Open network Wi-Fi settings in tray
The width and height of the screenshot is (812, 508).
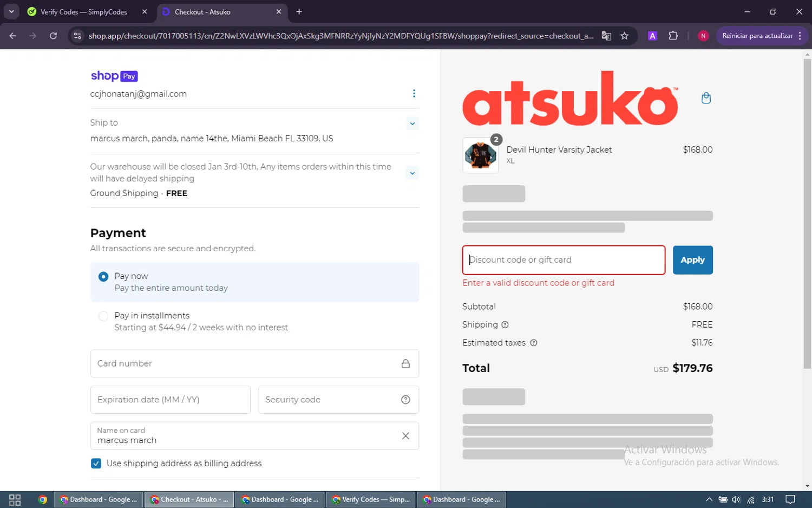(751, 500)
